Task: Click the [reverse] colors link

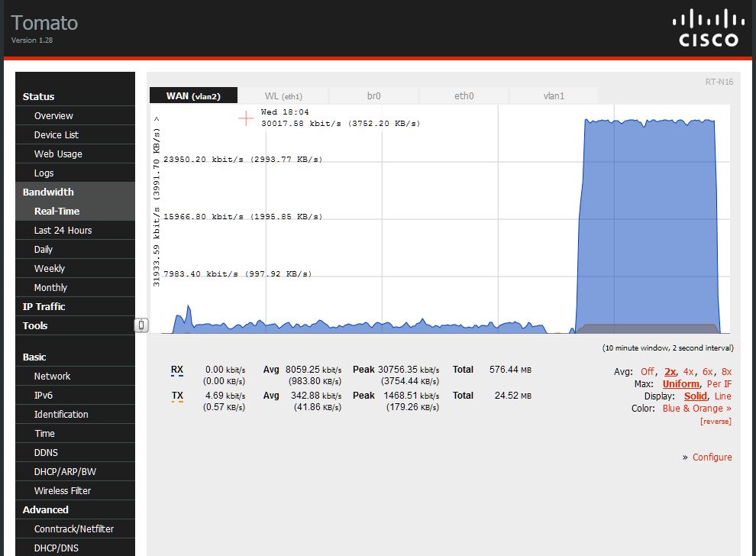Action: tap(716, 422)
